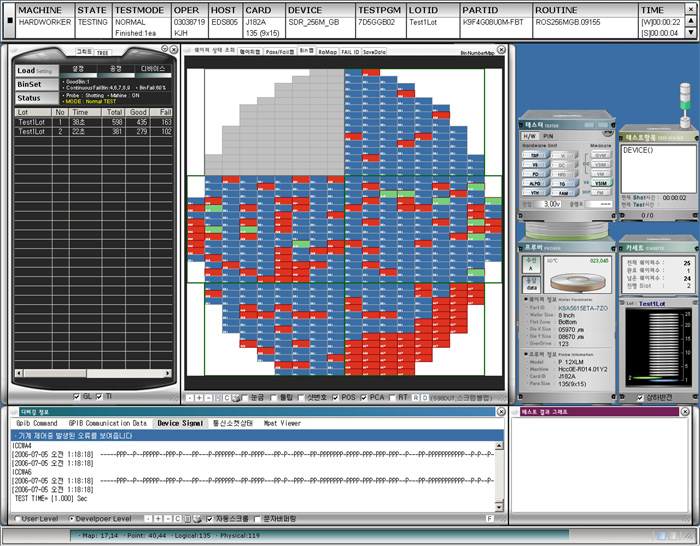The image size is (700, 546).
Task: Click the ALPG hardware unit button
Action: point(534,183)
